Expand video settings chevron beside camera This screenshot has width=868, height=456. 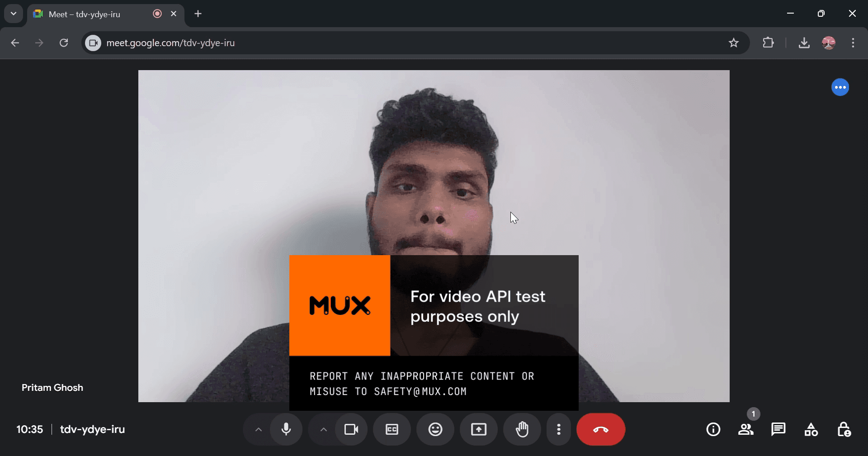[x=324, y=429]
